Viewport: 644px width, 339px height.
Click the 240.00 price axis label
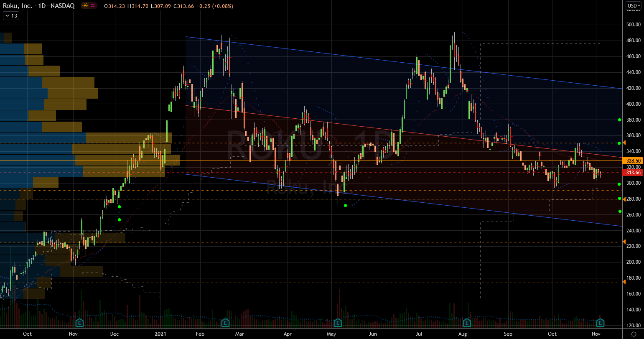click(x=634, y=231)
